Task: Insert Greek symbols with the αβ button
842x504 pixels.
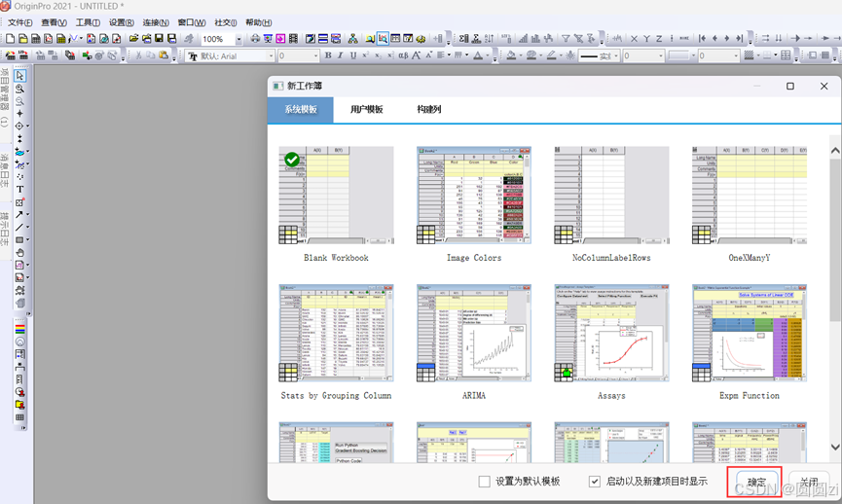Action: click(x=403, y=55)
